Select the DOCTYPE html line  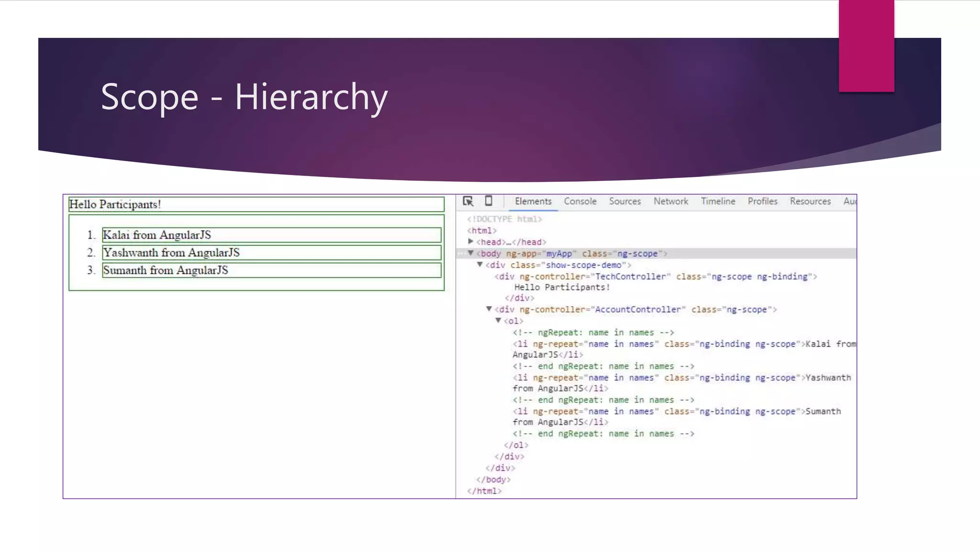coord(504,219)
